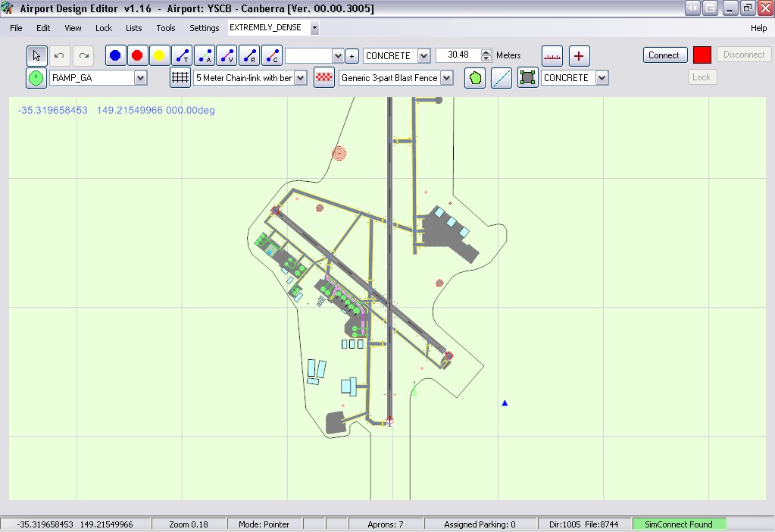Select the Pointer arrow tool

[36, 55]
